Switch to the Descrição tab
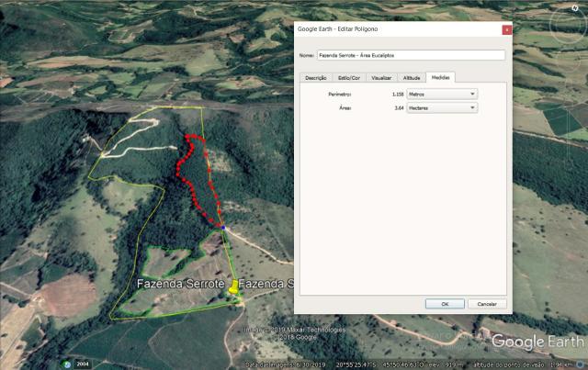588x370 pixels. click(316, 78)
